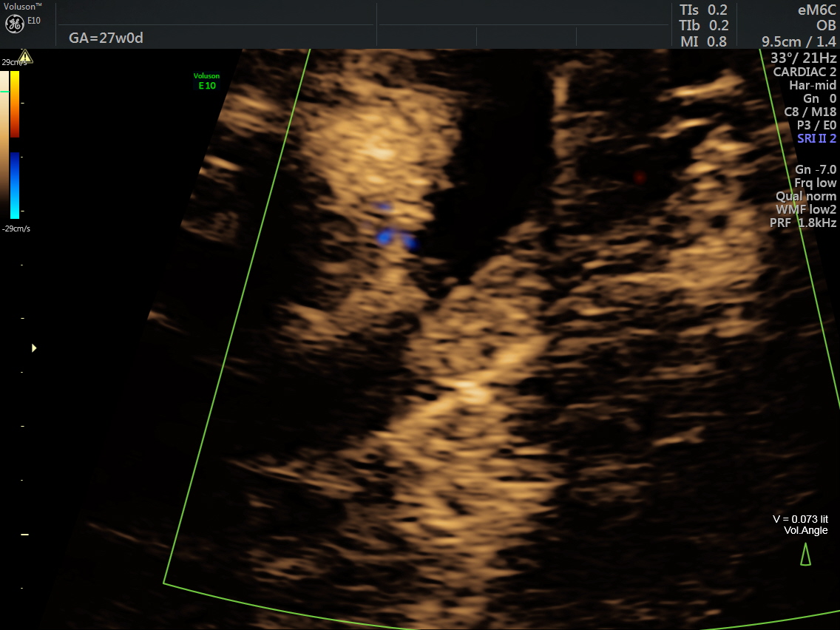Image resolution: width=840 pixels, height=630 pixels.
Task: Click the MI 0.8 index readout
Action: pos(703,41)
